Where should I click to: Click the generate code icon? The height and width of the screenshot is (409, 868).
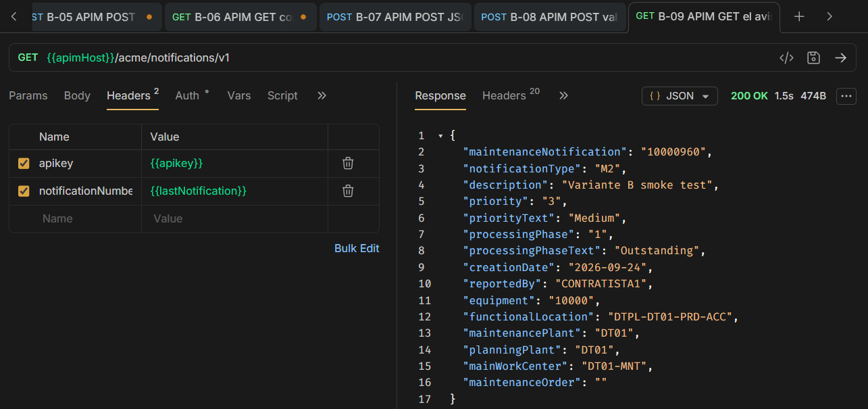pos(786,57)
